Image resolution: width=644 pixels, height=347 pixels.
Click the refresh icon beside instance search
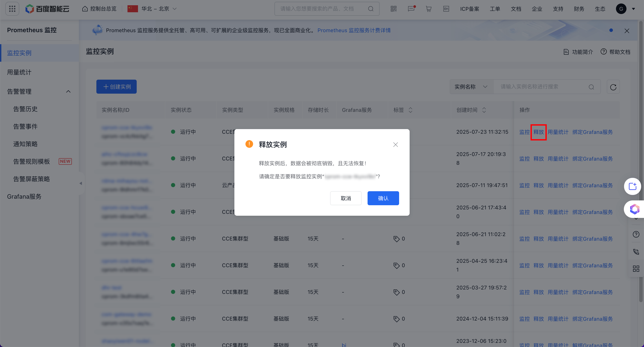coord(613,87)
